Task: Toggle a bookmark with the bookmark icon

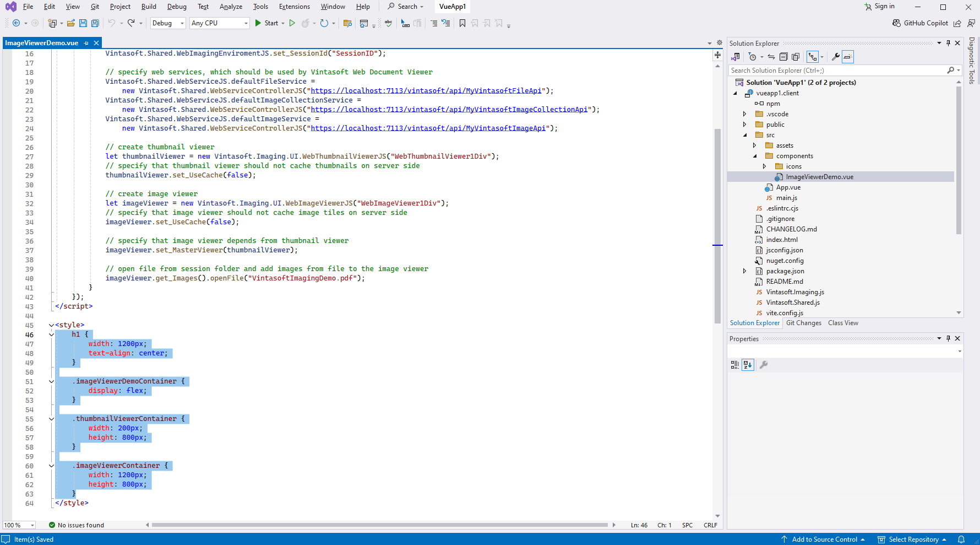Action: (x=462, y=23)
